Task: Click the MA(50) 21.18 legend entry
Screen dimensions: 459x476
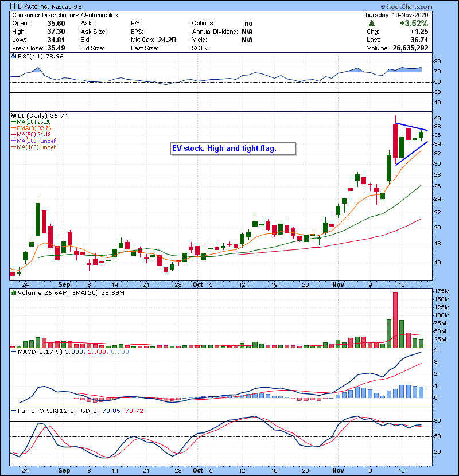Action: click(x=31, y=134)
